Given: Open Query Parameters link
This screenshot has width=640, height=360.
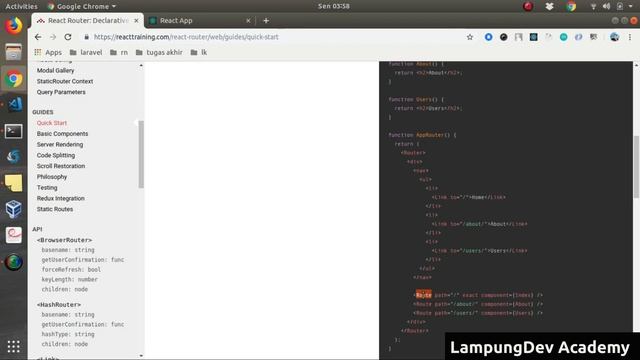Looking at the screenshot, I should [61, 92].
